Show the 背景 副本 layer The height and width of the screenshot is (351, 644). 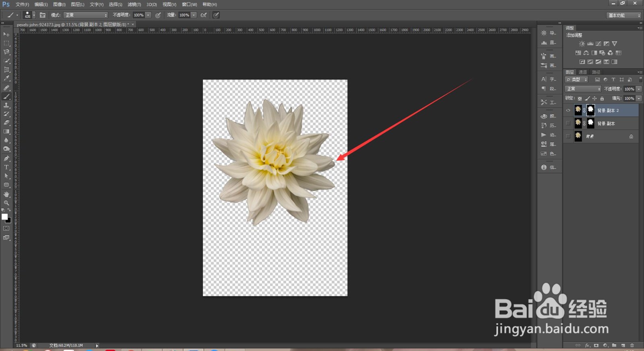click(568, 123)
